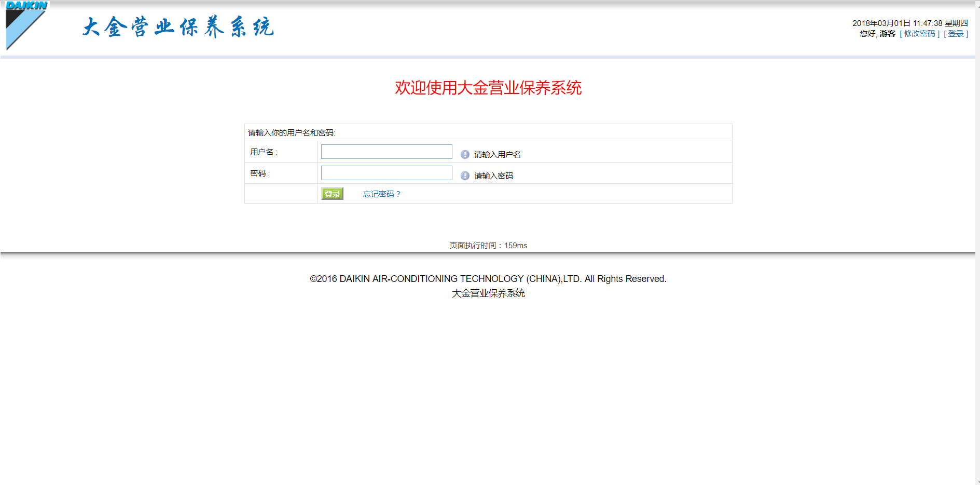Click the Daikin logo in the header
The width and height of the screenshot is (980, 485).
(26, 26)
